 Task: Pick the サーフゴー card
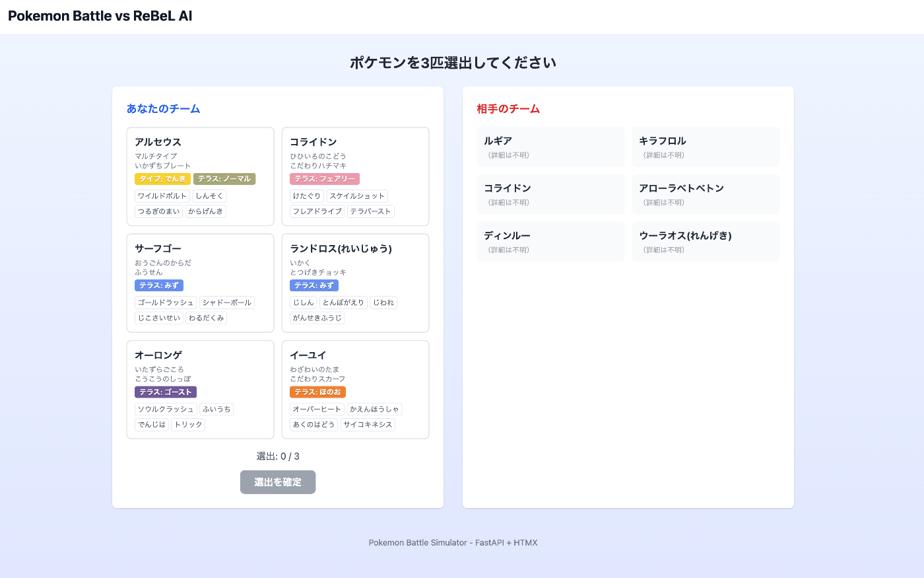point(200,283)
